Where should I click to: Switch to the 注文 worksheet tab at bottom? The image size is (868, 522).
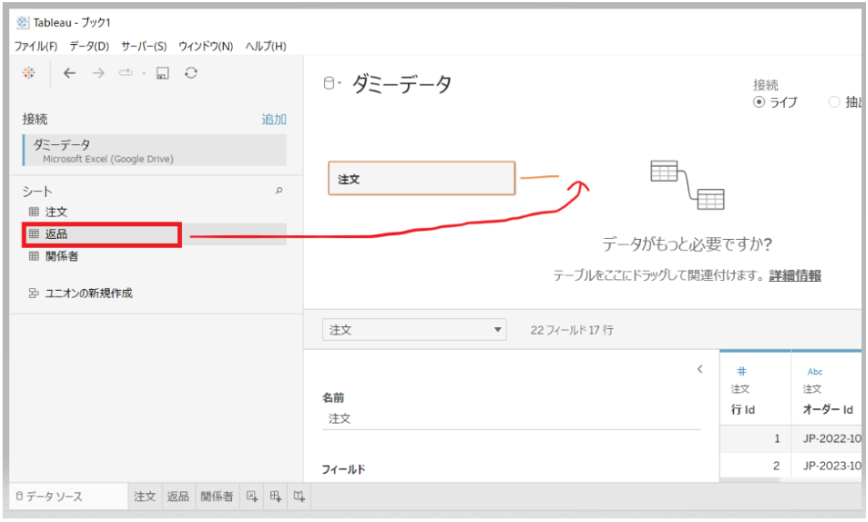[x=144, y=497]
